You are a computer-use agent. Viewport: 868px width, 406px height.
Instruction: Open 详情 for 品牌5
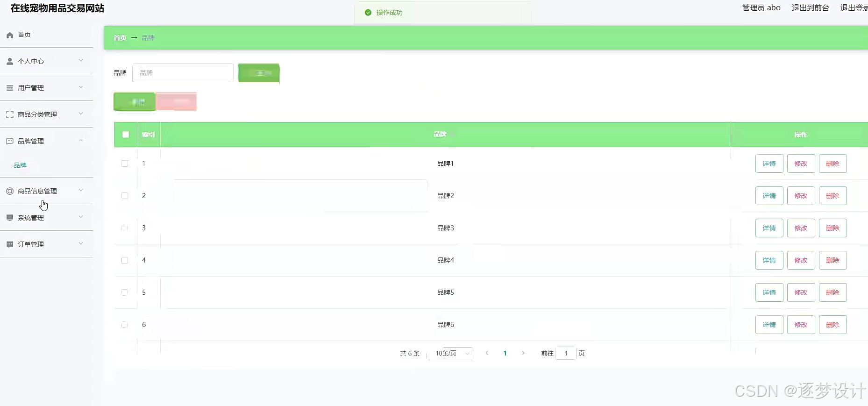769,292
